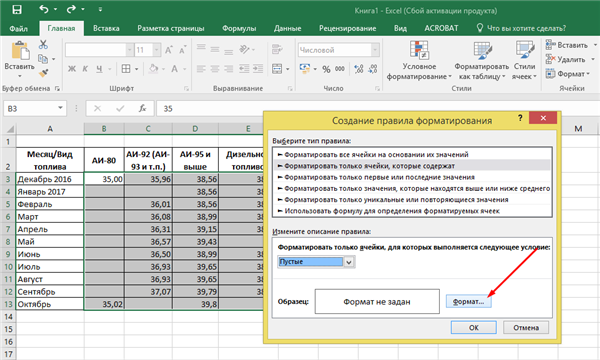Click the Paste (Вставить) clipboard icon
The height and width of the screenshot is (360, 600).
click(20, 51)
